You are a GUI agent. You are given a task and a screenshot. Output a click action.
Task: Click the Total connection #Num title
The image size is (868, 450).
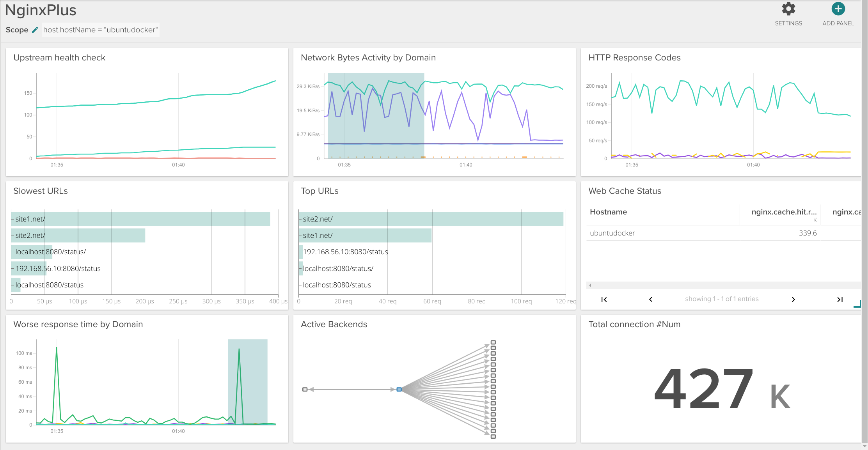click(634, 324)
